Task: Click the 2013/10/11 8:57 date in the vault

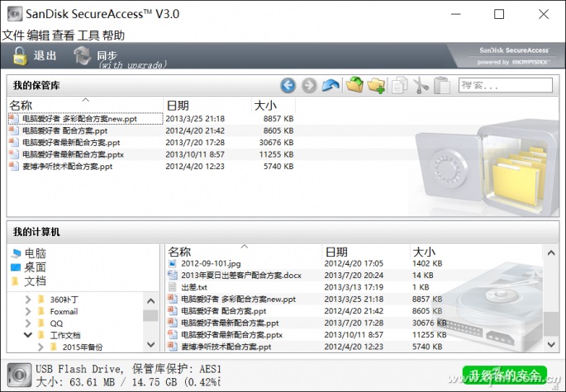Action: coord(195,154)
